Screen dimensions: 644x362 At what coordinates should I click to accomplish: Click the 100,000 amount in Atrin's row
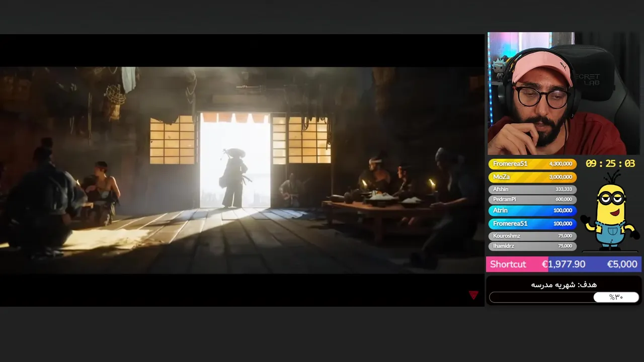pyautogui.click(x=562, y=211)
